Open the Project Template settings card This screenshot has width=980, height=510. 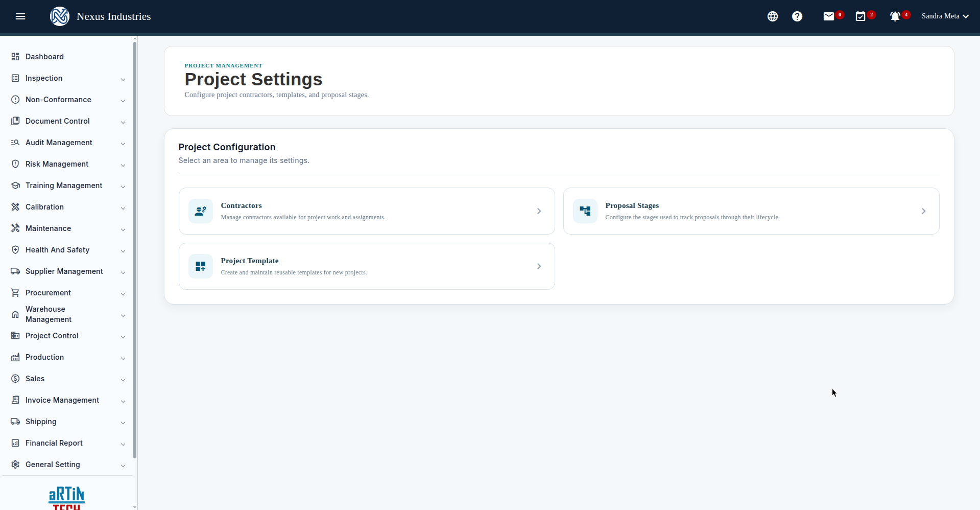[367, 266]
